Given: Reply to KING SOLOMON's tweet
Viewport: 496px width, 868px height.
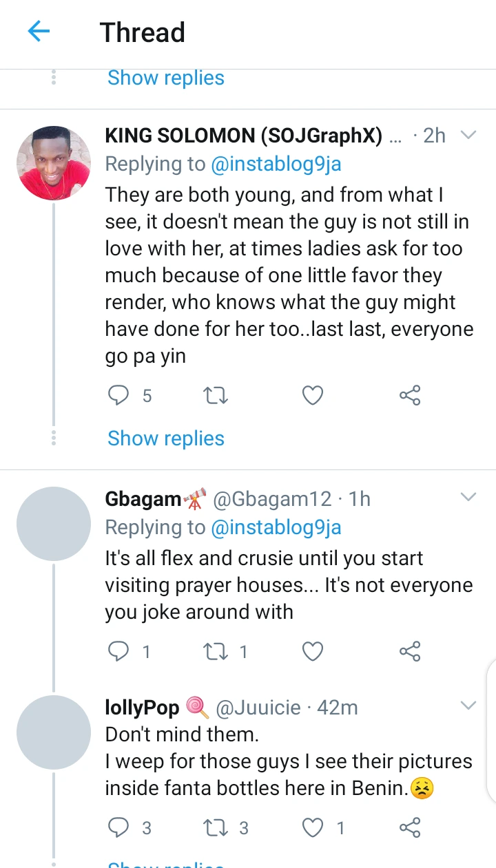Looking at the screenshot, I should click(119, 395).
